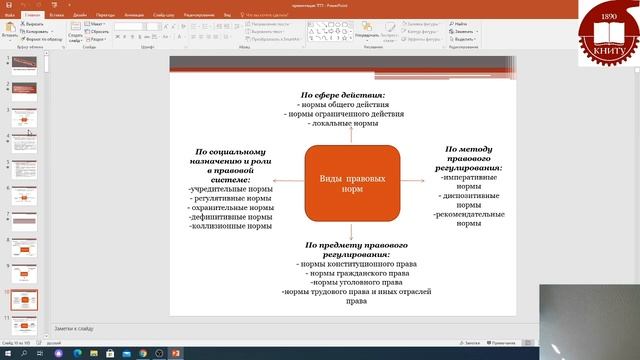
Task: Click the Заметки notes button in status bar
Action: tap(470, 343)
